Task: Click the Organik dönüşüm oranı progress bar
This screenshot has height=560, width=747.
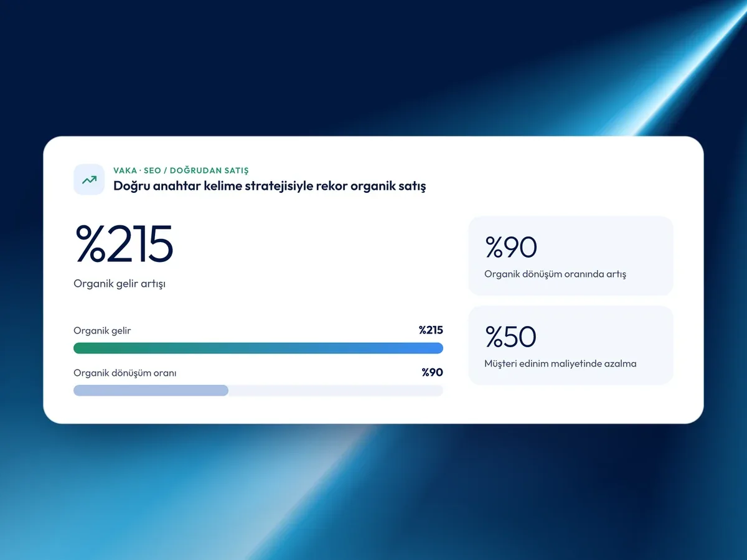Action: 258,390
